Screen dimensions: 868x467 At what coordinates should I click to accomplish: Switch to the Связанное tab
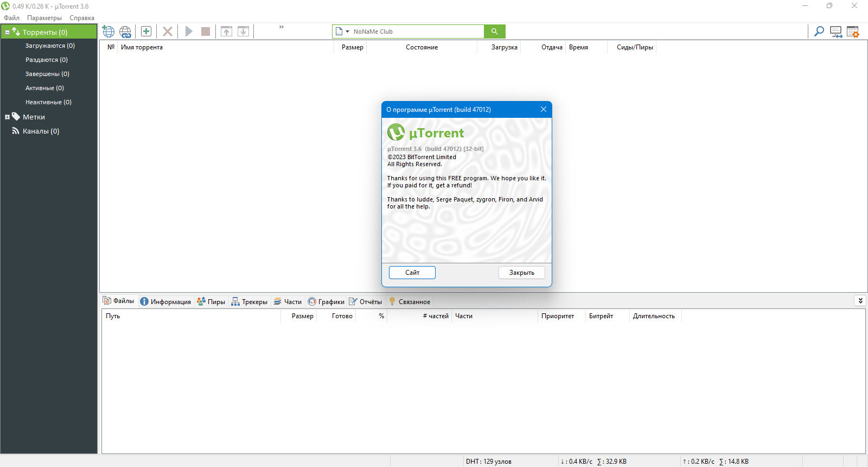[x=410, y=302]
